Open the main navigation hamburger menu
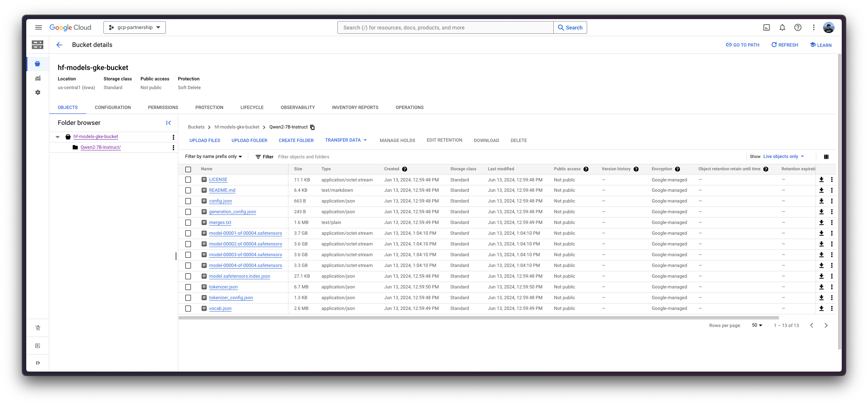Image resolution: width=868 pixels, height=405 pixels. 39,27
